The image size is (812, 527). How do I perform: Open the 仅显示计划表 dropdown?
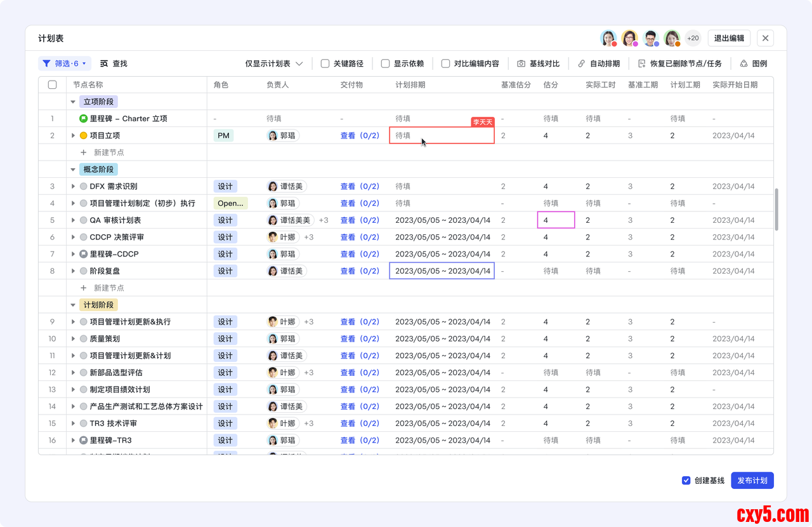pyautogui.click(x=274, y=63)
